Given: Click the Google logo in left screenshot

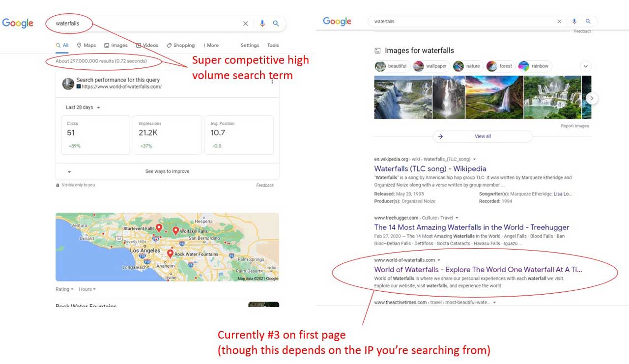Looking at the screenshot, I should click(18, 24).
